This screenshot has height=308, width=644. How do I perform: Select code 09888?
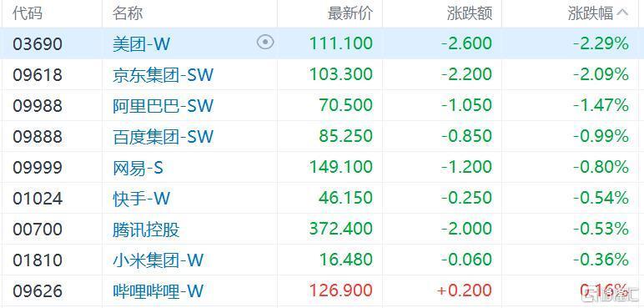click(x=38, y=136)
